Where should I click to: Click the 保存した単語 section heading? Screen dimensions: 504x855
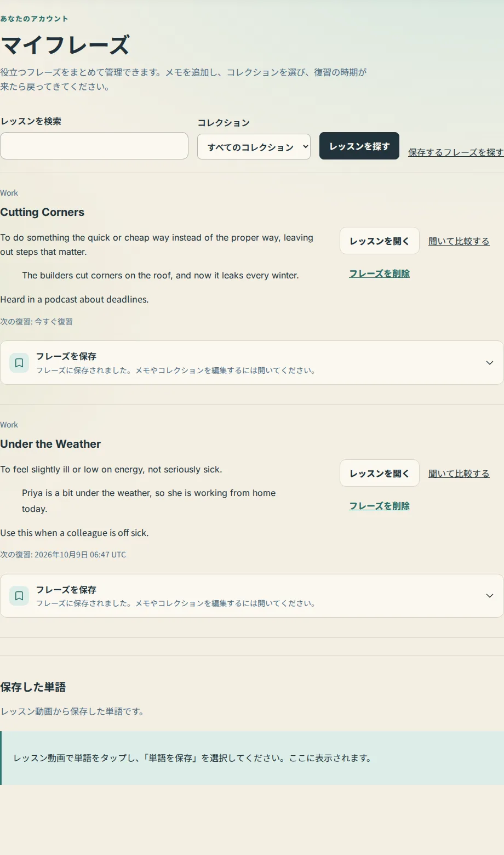tap(33, 687)
